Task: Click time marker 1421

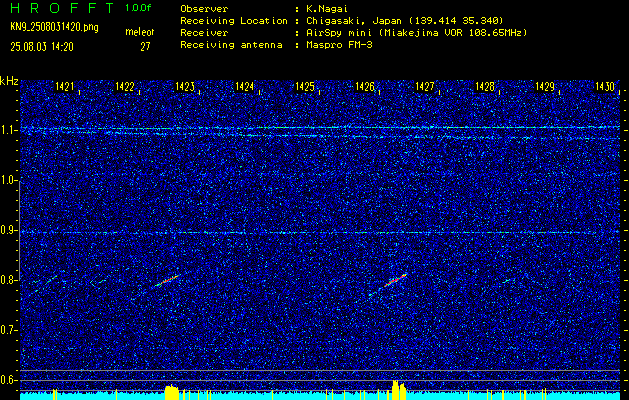Action: [x=65, y=86]
